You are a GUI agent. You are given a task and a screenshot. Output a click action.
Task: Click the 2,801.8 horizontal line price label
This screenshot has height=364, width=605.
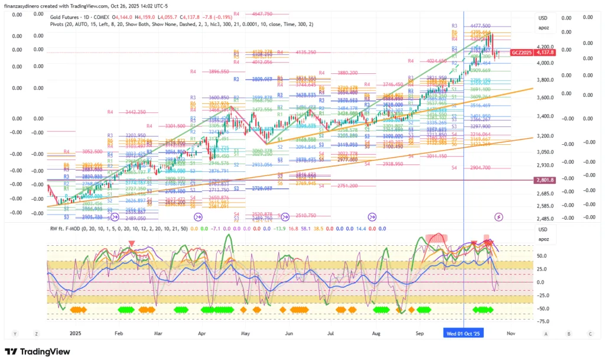pos(545,180)
